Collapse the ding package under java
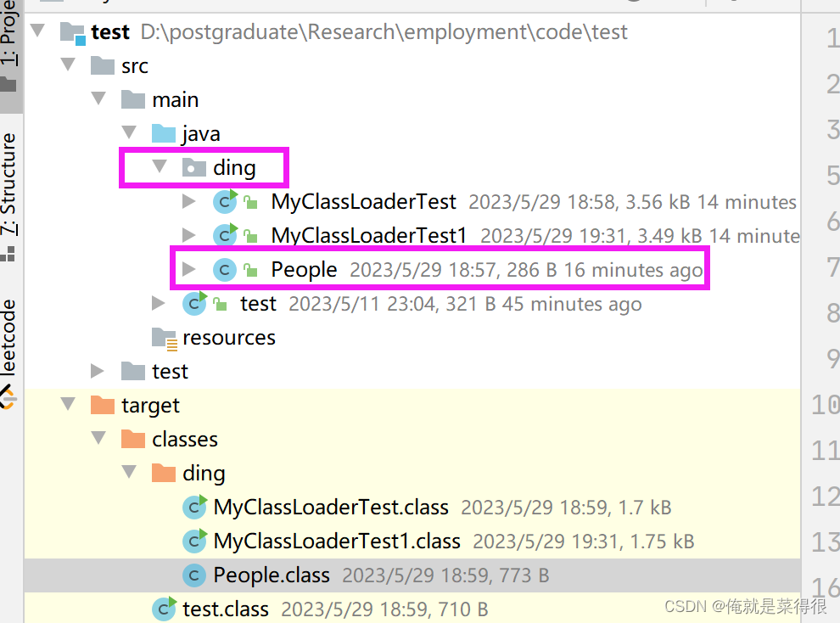This screenshot has height=623, width=840. click(160, 166)
